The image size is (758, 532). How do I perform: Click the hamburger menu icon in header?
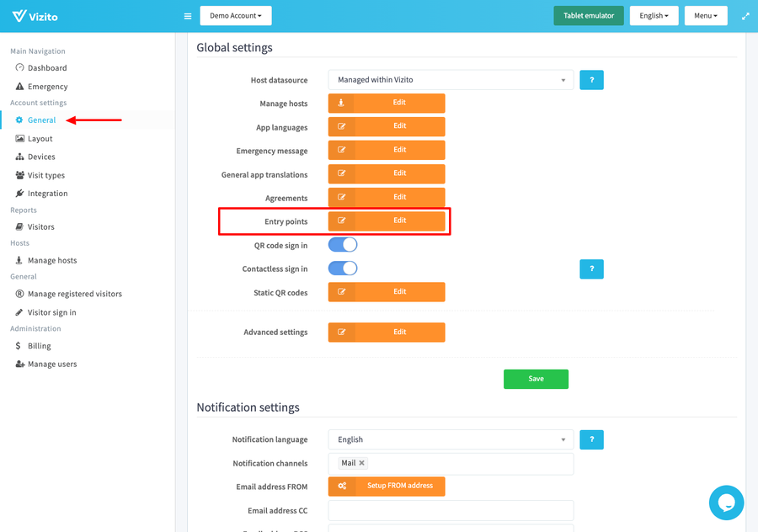[x=188, y=16]
